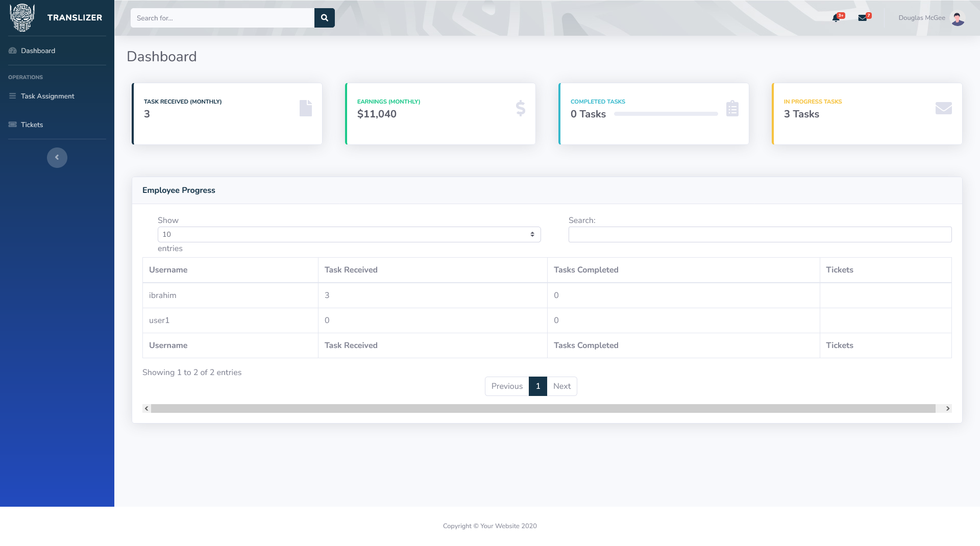Open the Show entries dropdown
This screenshot has width=980, height=546.
tap(349, 235)
